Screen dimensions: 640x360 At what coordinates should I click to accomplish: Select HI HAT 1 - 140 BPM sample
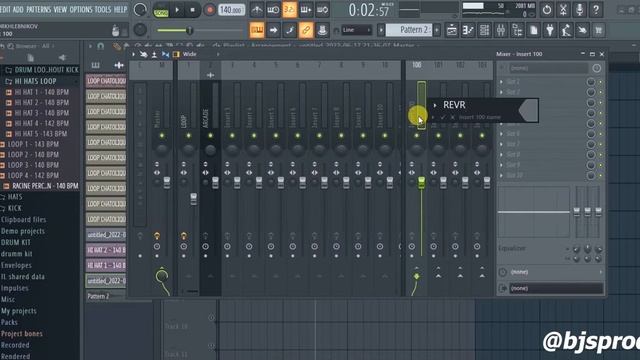[x=42, y=92]
